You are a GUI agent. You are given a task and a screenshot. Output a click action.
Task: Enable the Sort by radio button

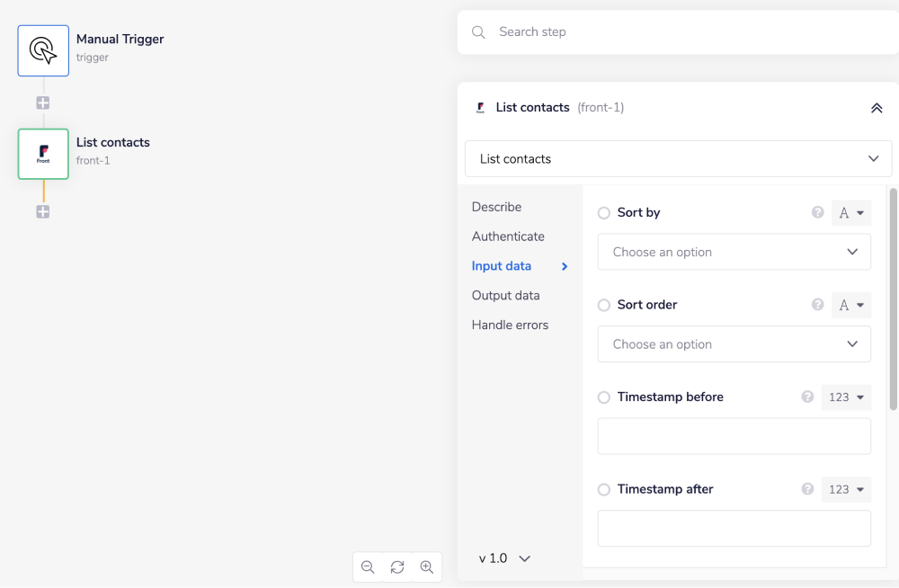tap(604, 213)
